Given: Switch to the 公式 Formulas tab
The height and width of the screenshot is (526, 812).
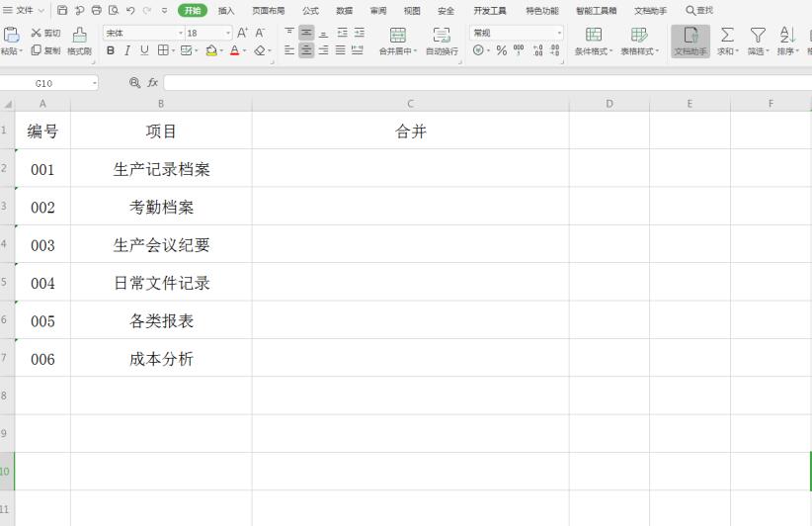Looking at the screenshot, I should 310,10.
